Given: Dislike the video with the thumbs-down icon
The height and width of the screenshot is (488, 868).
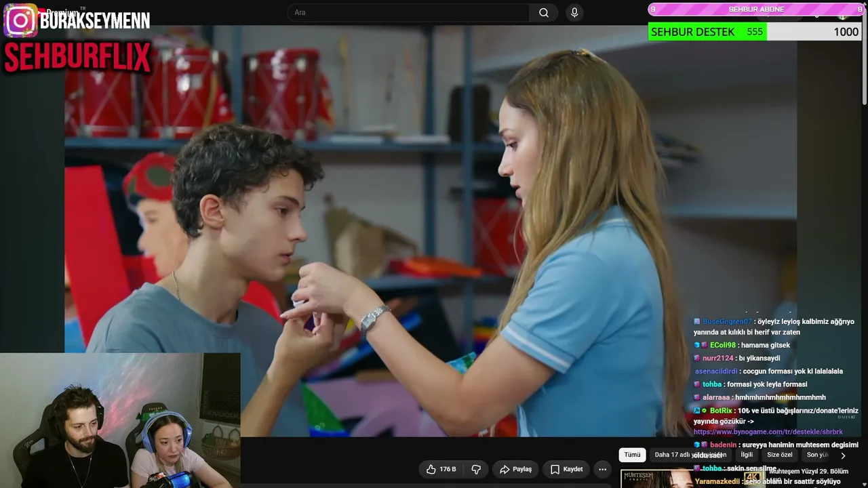Looking at the screenshot, I should [476, 469].
